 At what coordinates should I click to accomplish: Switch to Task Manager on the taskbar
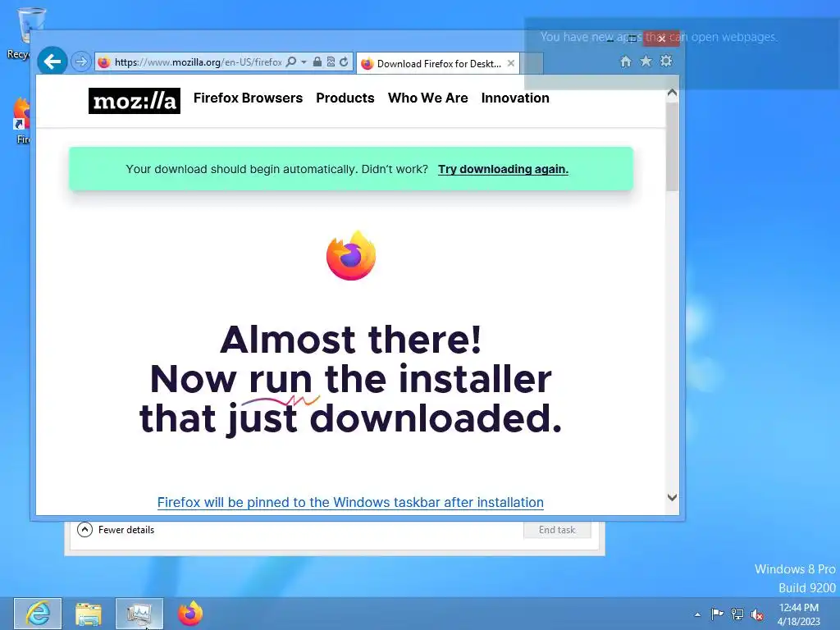click(x=139, y=614)
